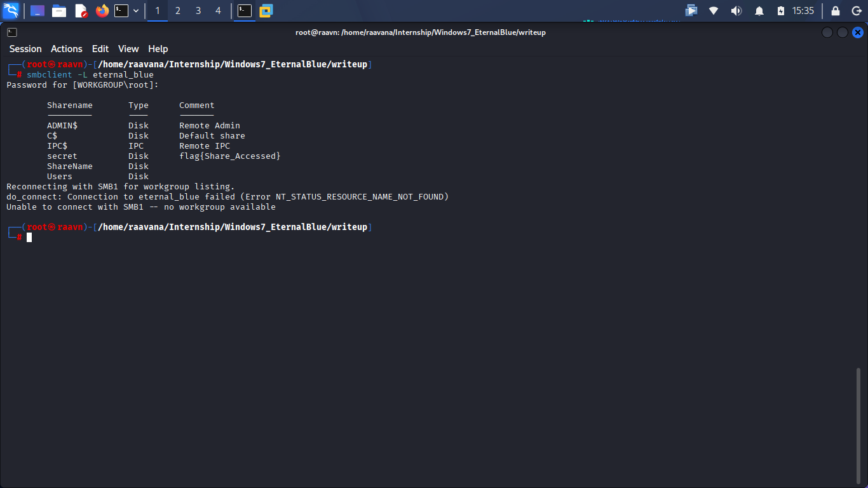The height and width of the screenshot is (488, 868).
Task: Open the View menu
Action: tap(128, 49)
